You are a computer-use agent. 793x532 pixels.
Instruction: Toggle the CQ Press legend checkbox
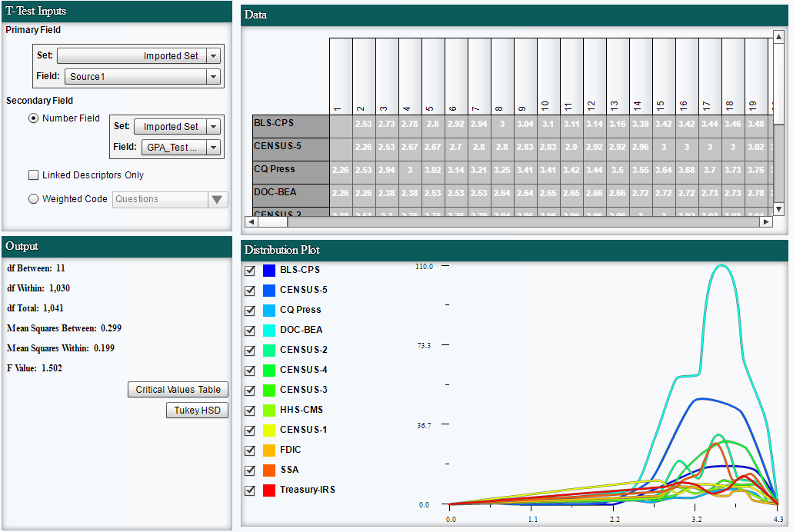pos(250,311)
